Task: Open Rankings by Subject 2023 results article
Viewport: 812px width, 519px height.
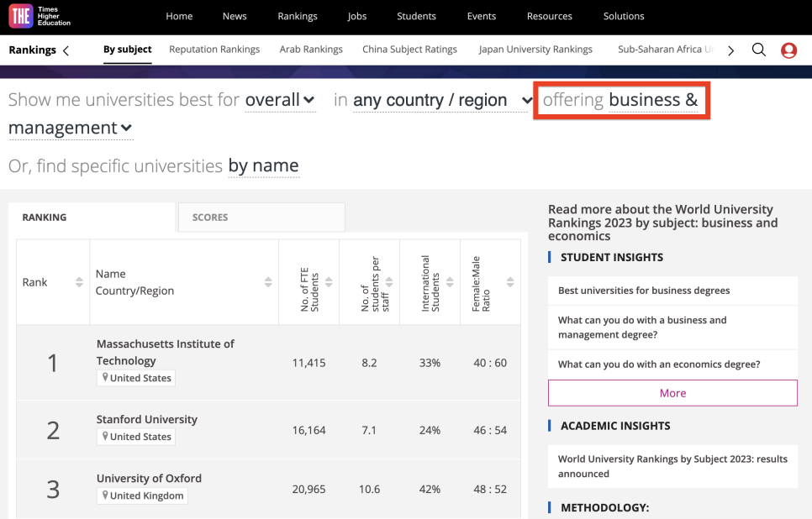Action: 672,466
